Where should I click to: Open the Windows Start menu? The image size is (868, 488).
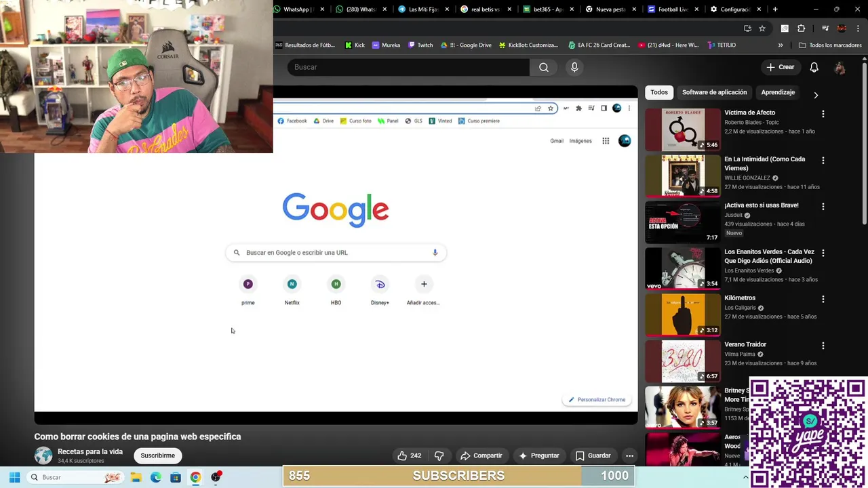14,477
